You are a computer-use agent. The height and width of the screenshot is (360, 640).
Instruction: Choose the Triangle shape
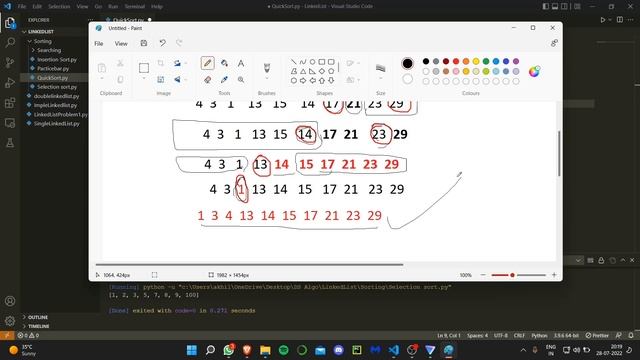[x=303, y=71]
